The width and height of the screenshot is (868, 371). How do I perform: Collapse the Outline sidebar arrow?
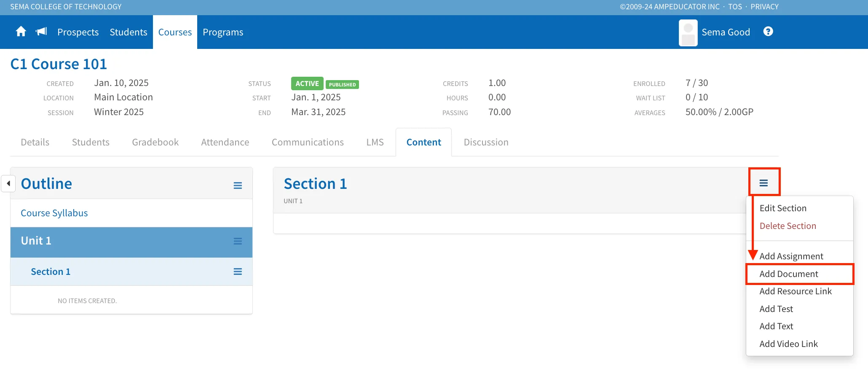coord(8,183)
